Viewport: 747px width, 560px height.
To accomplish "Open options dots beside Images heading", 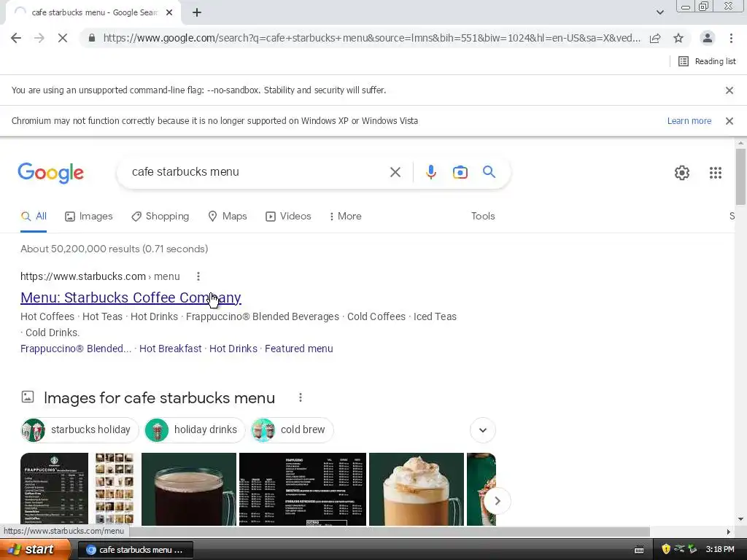I will click(x=300, y=397).
